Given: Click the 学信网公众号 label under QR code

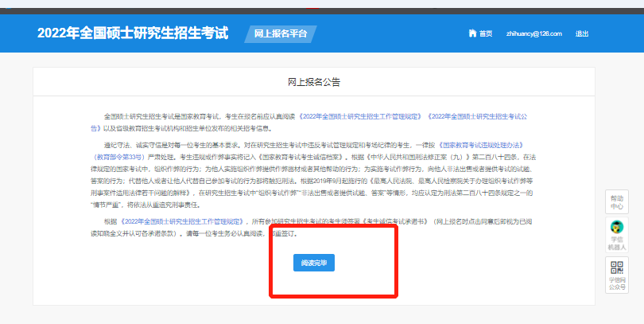Looking at the screenshot, I should pos(616,283).
